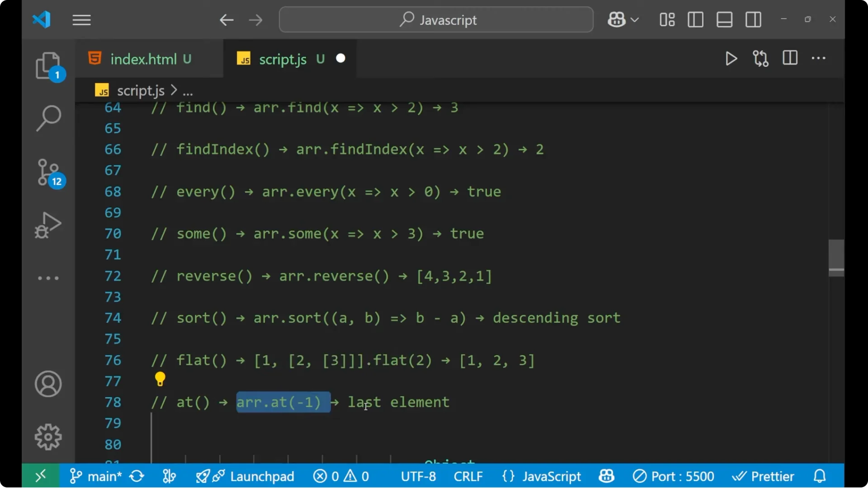Expand the Copilot dropdown in the title bar
The height and width of the screenshot is (488, 868).
(623, 19)
